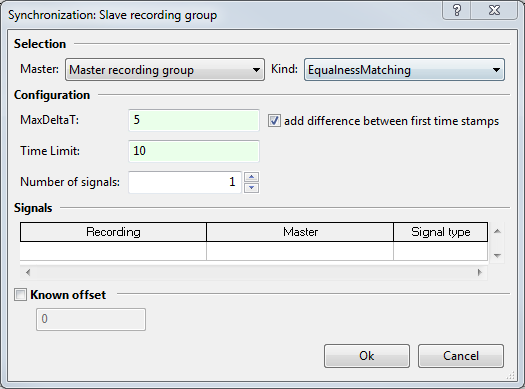Open the Master recording group dropdown
The width and height of the screenshot is (525, 389).
165,70
